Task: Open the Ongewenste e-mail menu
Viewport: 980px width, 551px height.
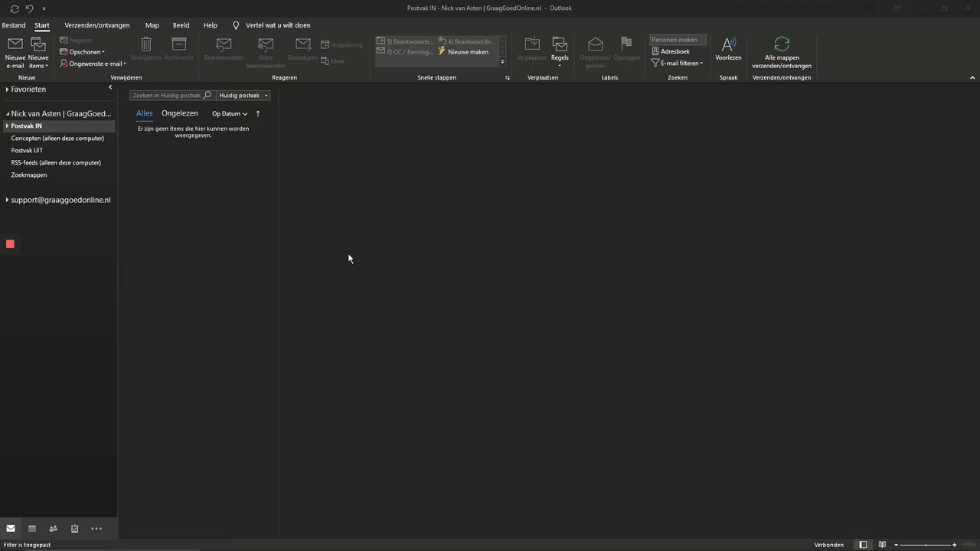Action: coord(93,64)
